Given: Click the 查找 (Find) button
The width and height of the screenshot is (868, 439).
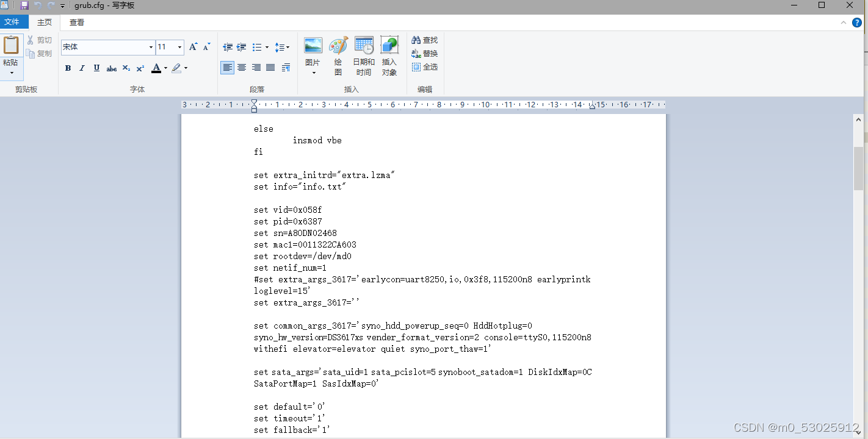Looking at the screenshot, I should click(425, 40).
